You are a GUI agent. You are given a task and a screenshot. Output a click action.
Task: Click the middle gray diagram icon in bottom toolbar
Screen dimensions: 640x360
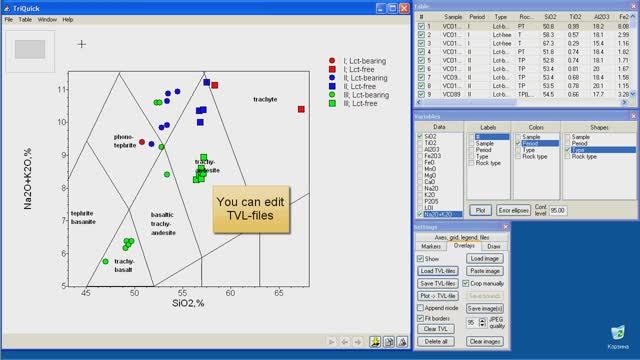tap(389, 342)
